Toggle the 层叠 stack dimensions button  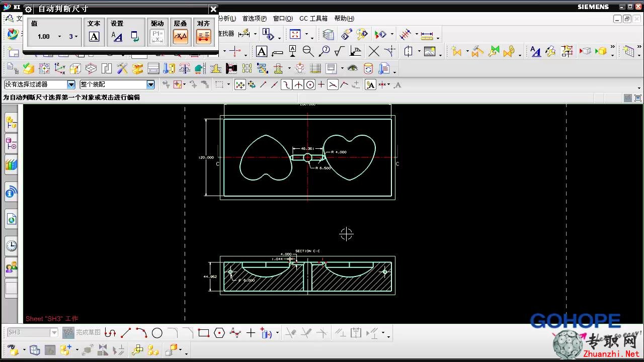click(x=180, y=36)
